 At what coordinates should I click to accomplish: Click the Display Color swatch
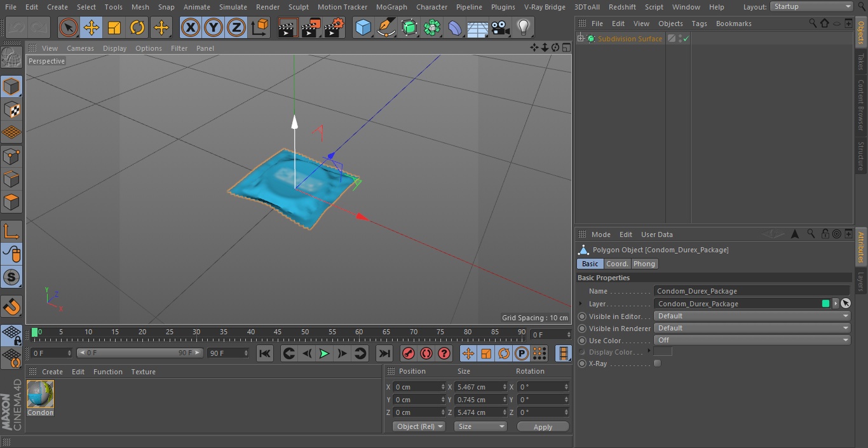[663, 351]
